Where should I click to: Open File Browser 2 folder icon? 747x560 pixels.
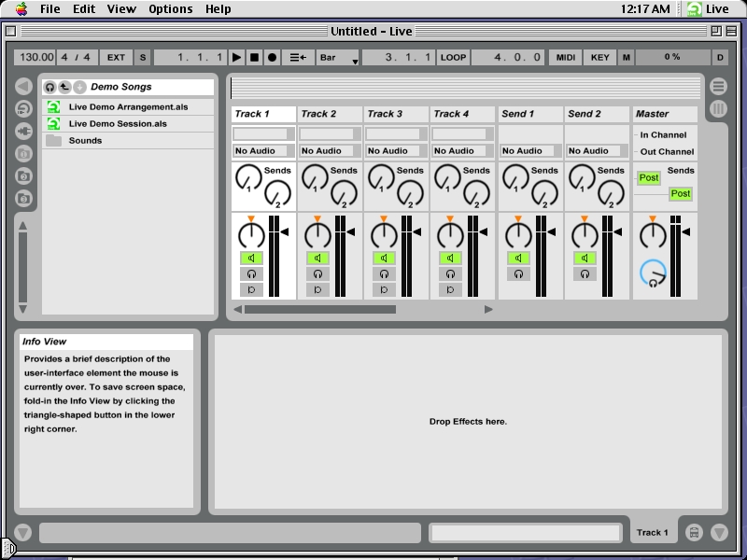[x=23, y=175]
